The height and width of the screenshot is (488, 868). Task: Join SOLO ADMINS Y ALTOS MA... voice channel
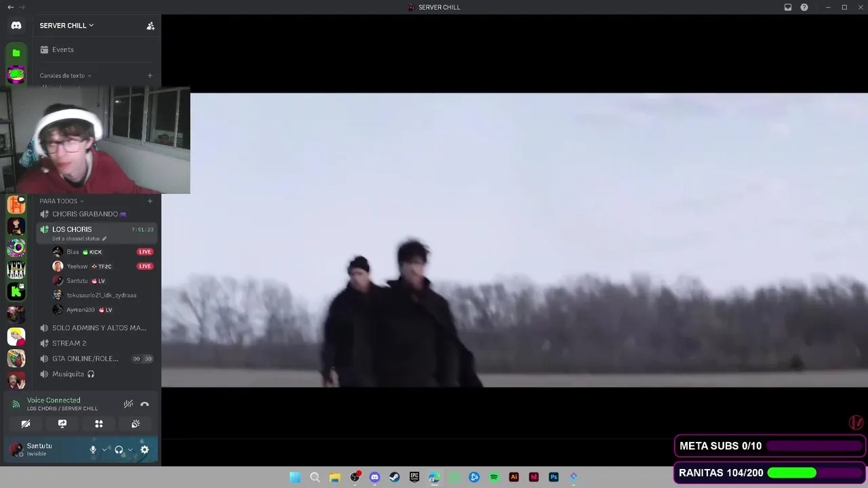tap(96, 328)
